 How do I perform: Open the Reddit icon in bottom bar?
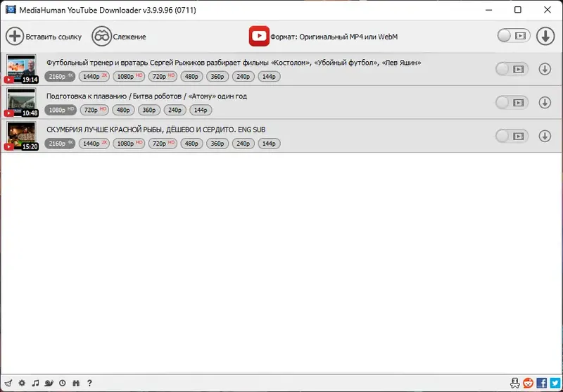coord(529,383)
